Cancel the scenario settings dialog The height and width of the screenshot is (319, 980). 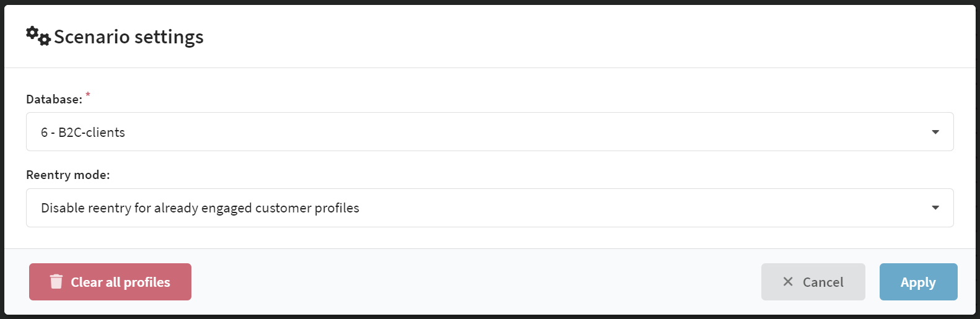tap(813, 282)
